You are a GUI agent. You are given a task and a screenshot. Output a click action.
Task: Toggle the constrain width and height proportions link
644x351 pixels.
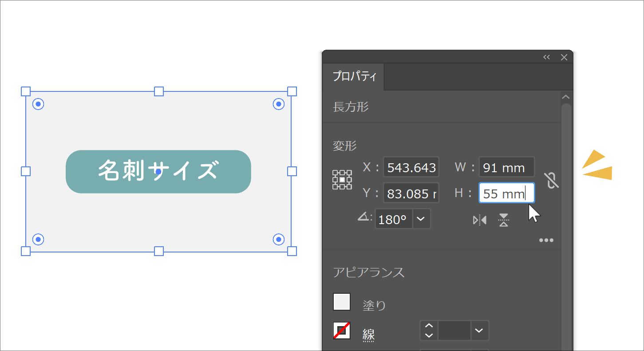click(x=551, y=180)
